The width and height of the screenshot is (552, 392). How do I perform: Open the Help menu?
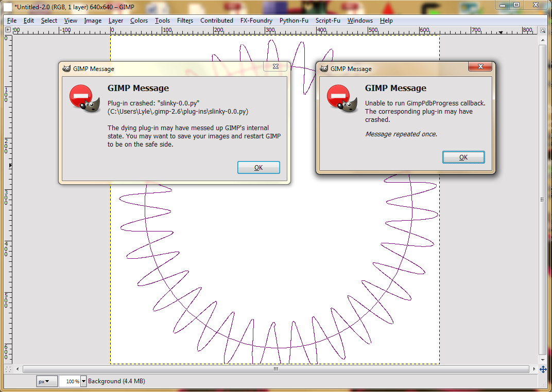click(386, 21)
